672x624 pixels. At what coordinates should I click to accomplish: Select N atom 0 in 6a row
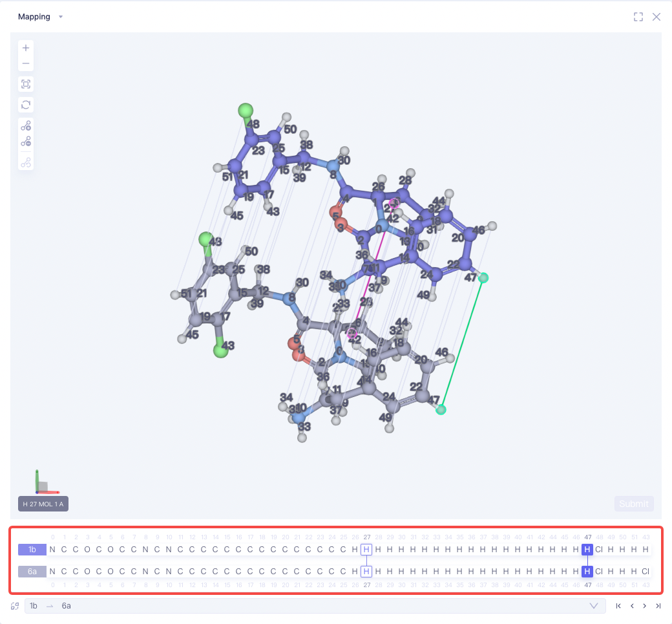point(52,571)
